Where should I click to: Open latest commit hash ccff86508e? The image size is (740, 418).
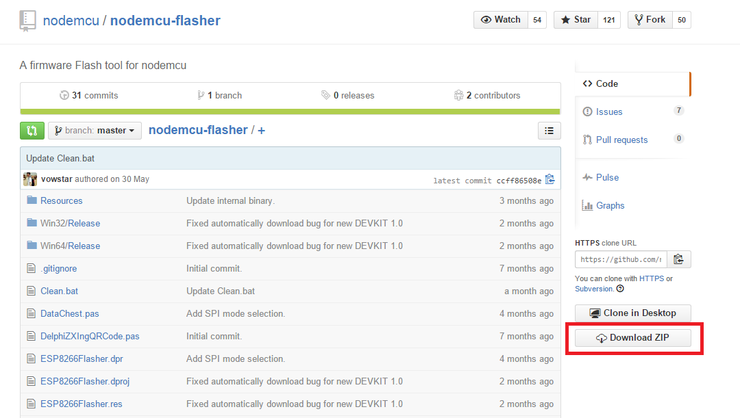519,181
